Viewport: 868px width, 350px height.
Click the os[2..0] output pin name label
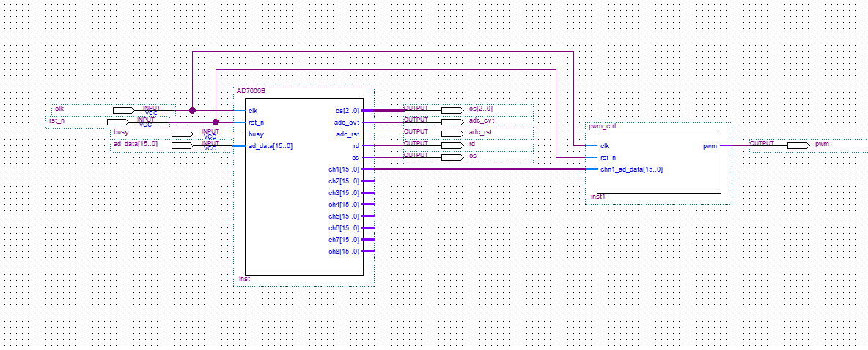pyautogui.click(x=480, y=109)
